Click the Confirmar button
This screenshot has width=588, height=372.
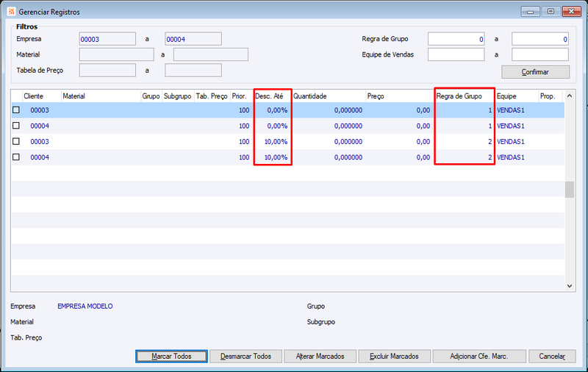tap(536, 72)
